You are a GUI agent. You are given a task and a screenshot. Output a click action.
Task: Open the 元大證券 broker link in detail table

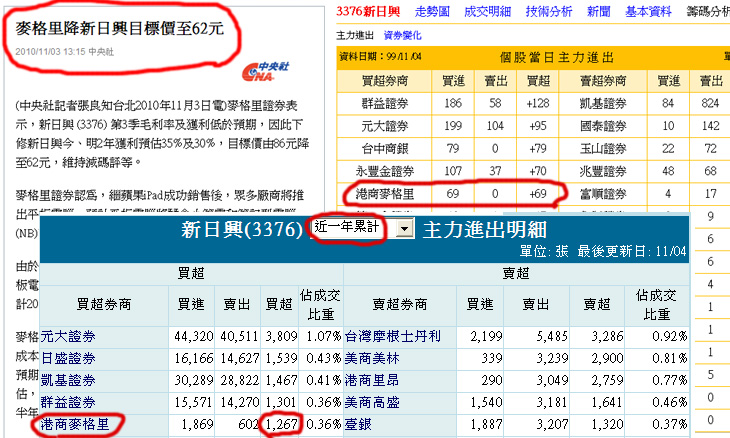(x=68, y=336)
